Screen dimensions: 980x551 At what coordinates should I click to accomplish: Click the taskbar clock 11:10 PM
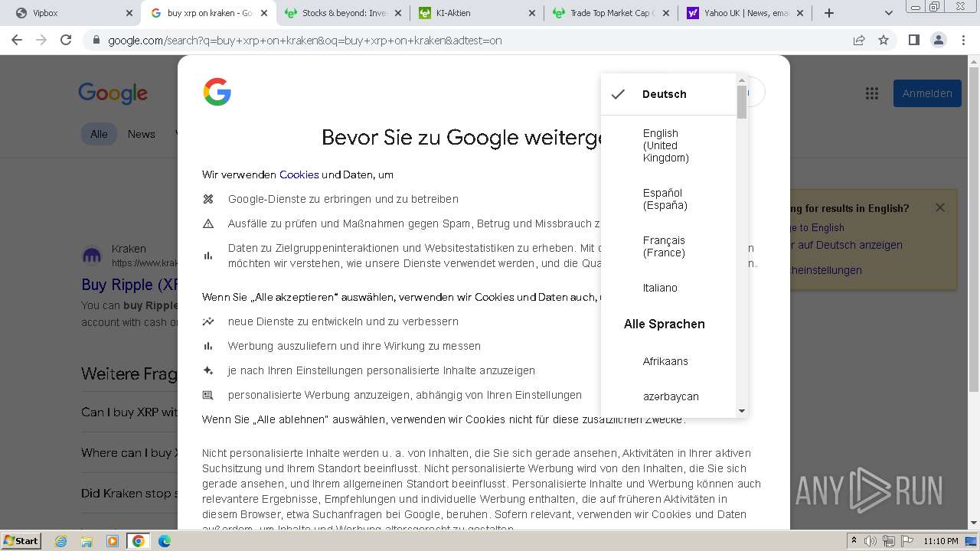pyautogui.click(x=941, y=541)
